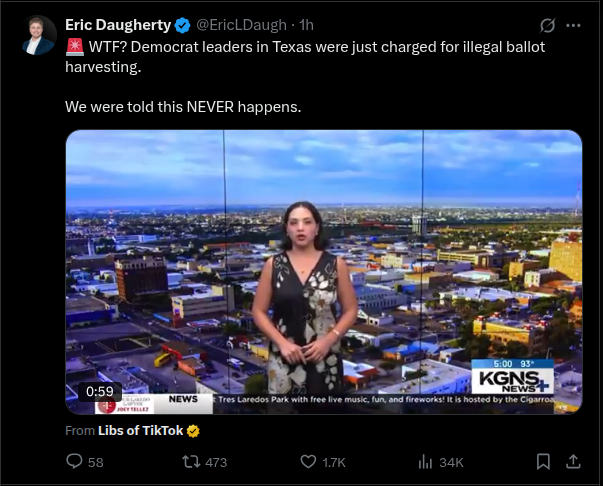Click the reply speech bubble icon
Screen dimensions: 603x486
(74, 461)
